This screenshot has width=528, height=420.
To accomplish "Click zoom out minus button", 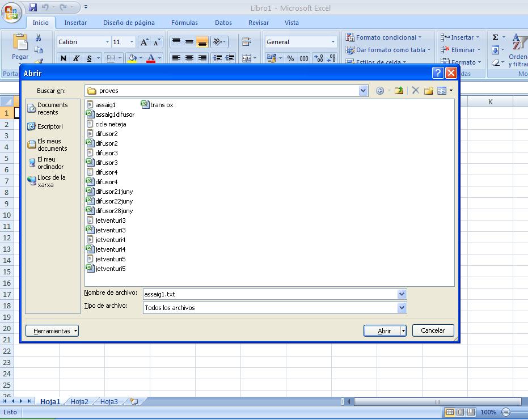I will [506, 412].
